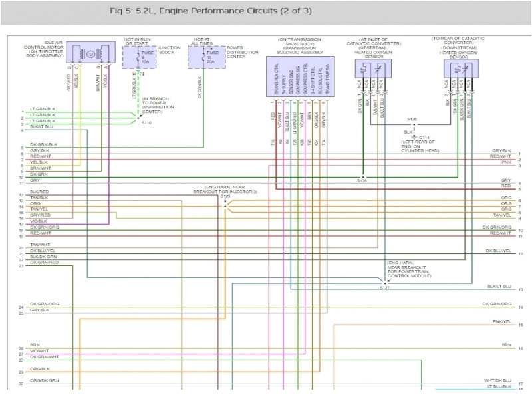Click the upstream Heated Oxygen Sensor connector
Screen dimensions: 532x399
pos(374,68)
